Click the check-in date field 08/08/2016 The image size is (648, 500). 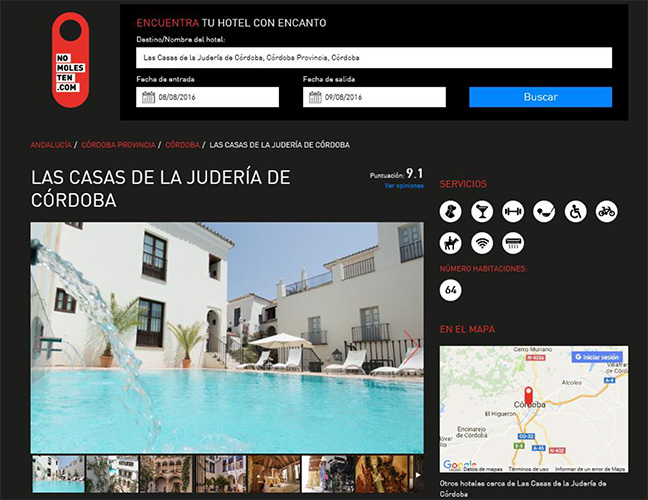pos(207,97)
